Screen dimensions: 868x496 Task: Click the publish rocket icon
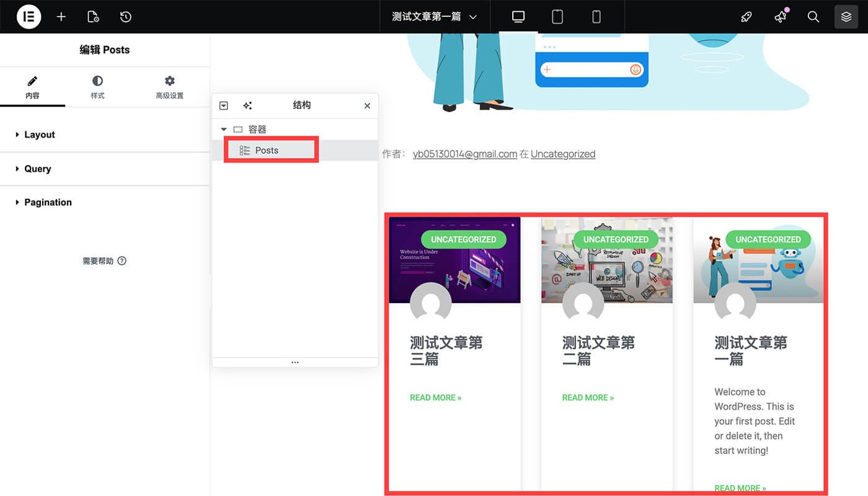coord(746,17)
